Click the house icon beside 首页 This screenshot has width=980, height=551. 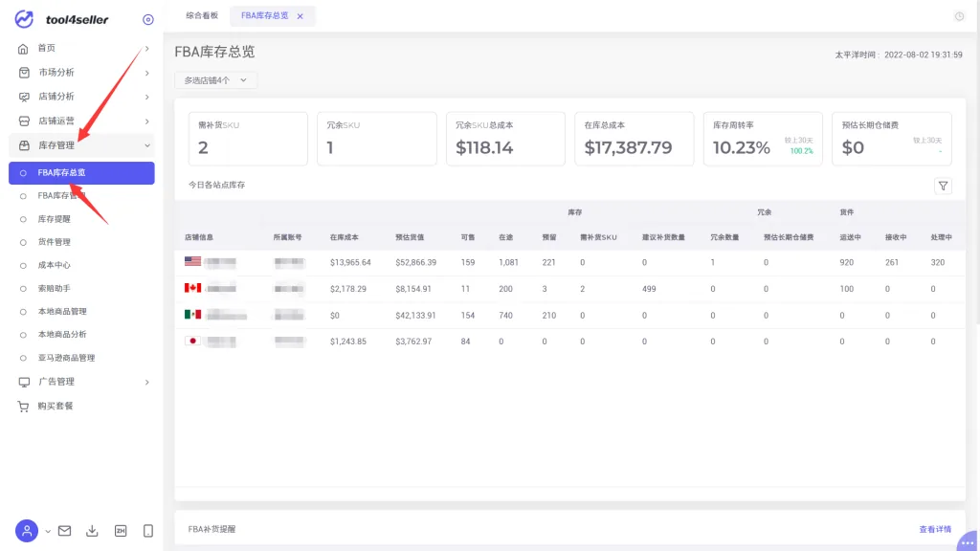23,49
